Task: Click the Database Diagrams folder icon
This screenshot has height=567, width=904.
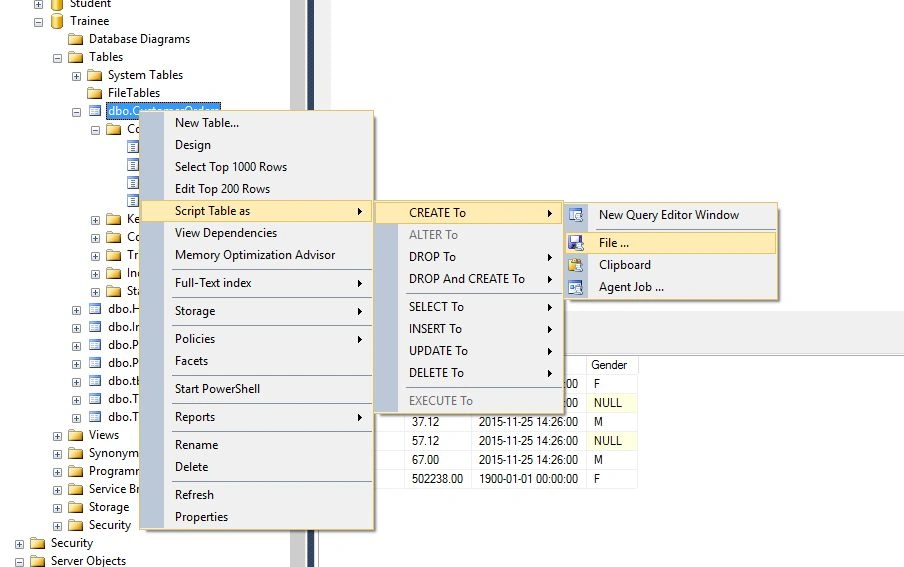Action: pos(76,39)
